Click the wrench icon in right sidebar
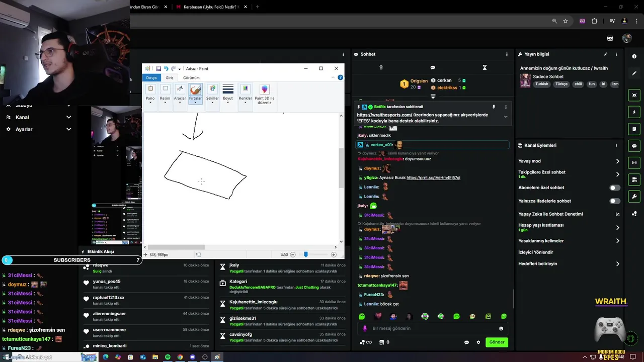 point(634,197)
